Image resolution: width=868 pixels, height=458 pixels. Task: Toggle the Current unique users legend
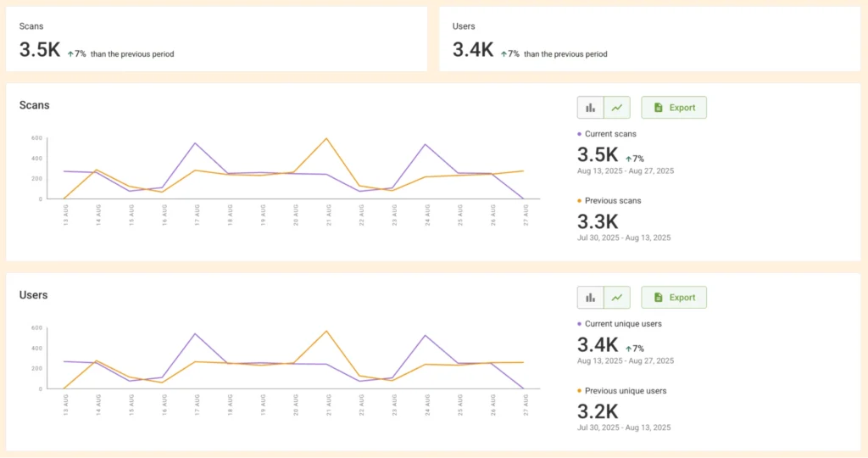point(623,324)
